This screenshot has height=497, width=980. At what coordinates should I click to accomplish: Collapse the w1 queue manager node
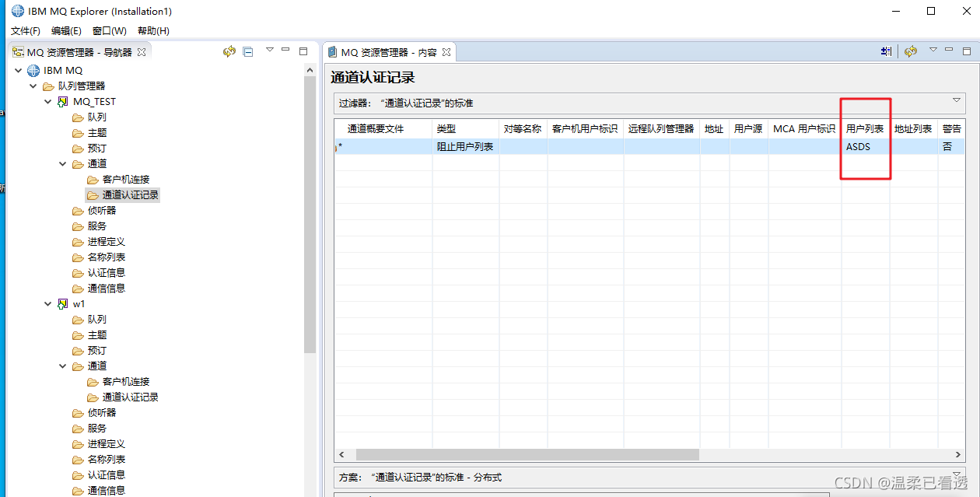click(x=48, y=304)
